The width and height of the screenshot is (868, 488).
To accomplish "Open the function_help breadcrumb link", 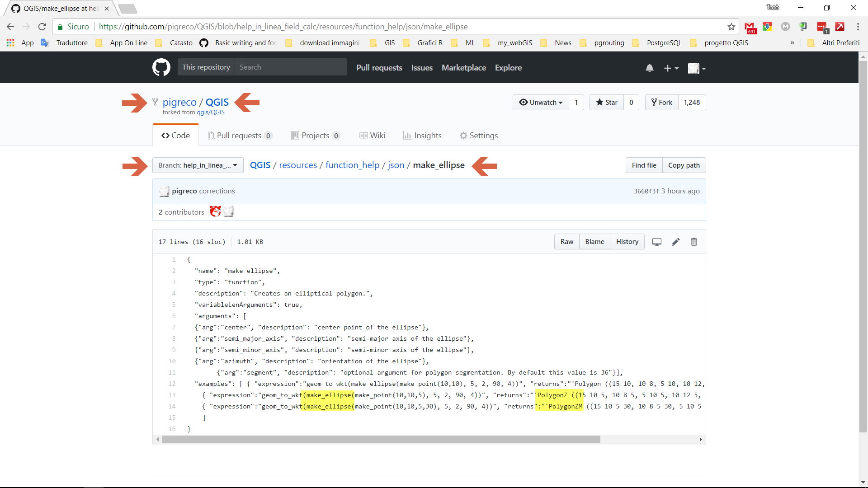I will pyautogui.click(x=352, y=165).
